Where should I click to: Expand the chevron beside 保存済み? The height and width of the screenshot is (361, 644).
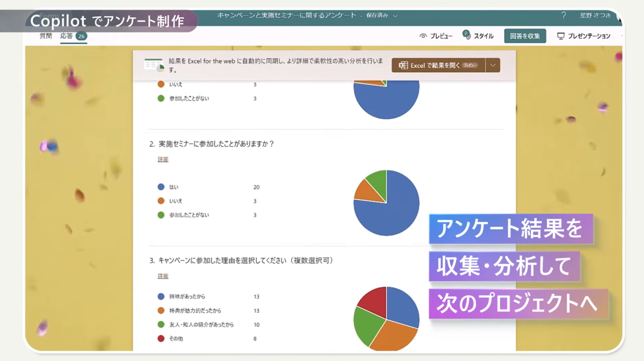tap(395, 16)
